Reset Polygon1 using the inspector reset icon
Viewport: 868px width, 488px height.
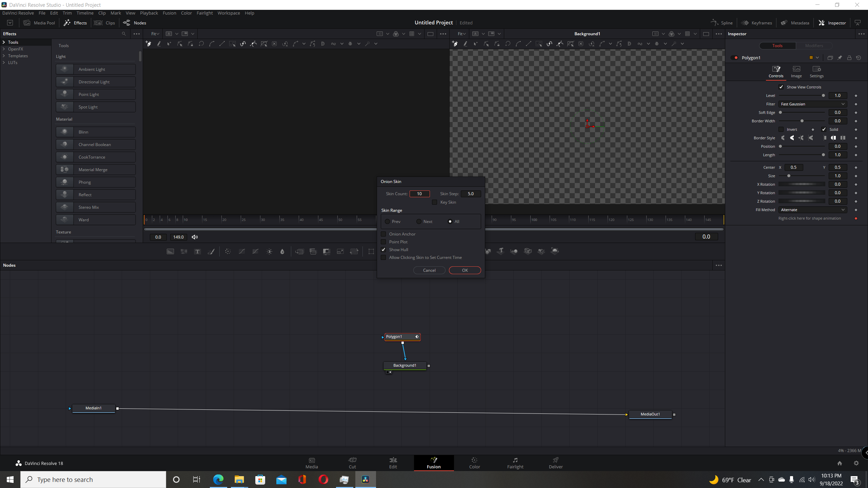(859, 58)
